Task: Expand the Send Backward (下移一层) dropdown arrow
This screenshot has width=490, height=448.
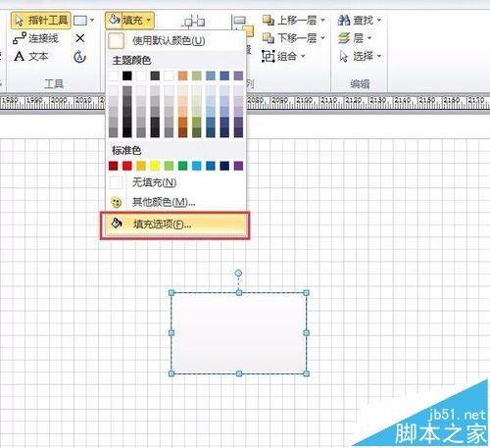Action: point(322,38)
